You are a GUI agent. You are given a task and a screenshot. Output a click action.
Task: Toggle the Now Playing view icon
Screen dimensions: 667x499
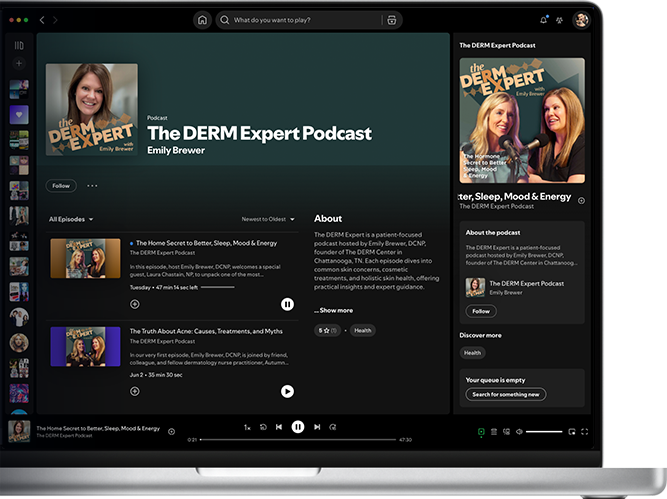[481, 432]
